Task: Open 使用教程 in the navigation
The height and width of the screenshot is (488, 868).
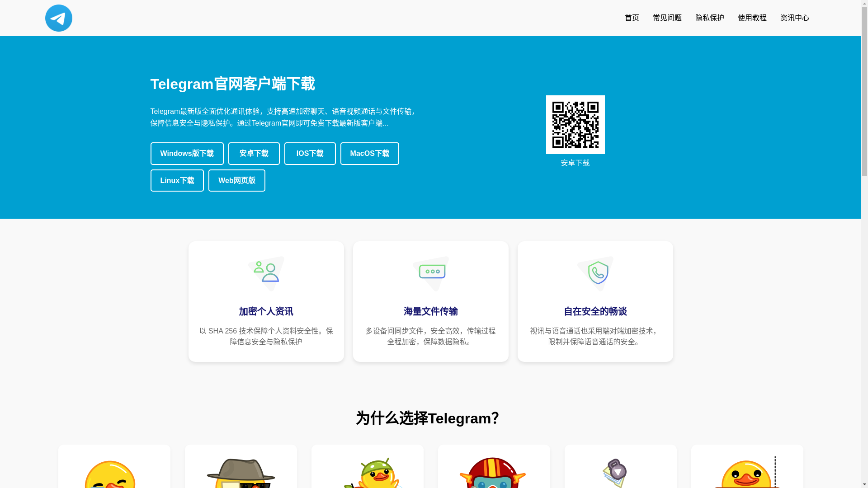Action: (752, 18)
